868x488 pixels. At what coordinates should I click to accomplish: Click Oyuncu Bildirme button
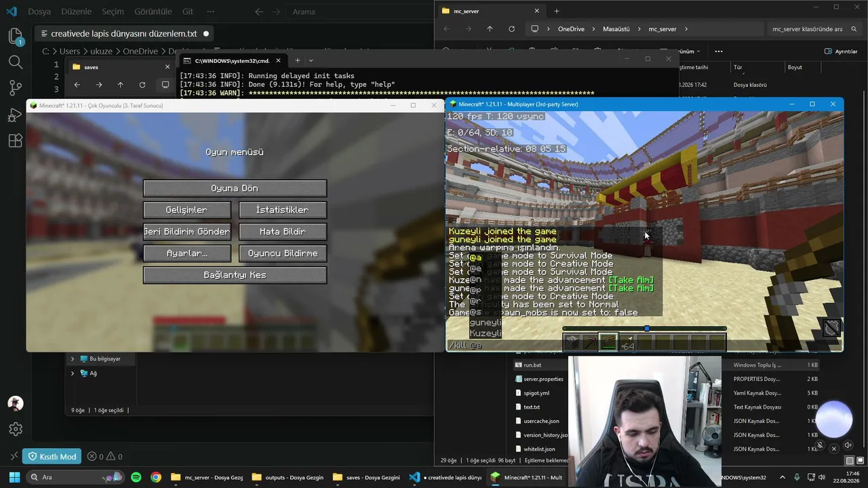[283, 253]
